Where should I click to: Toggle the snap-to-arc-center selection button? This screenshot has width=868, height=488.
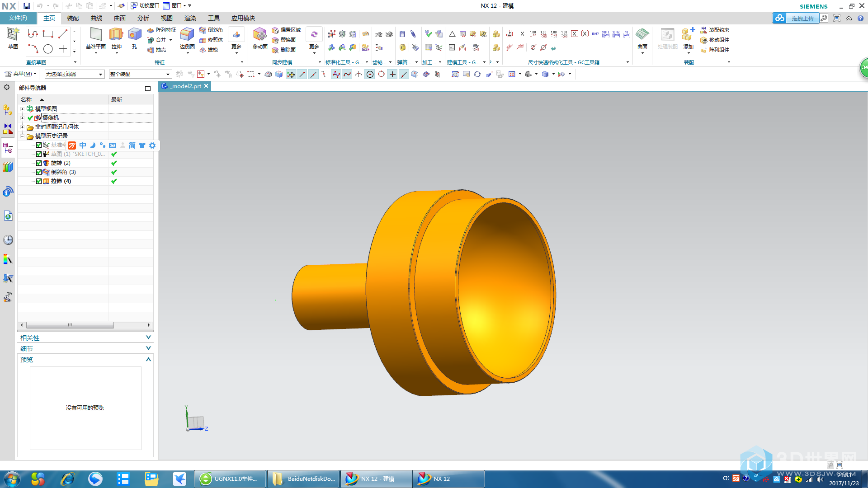(x=370, y=74)
